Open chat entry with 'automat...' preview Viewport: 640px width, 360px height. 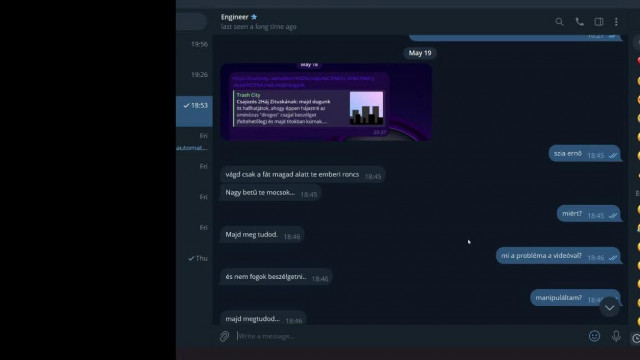[194, 142]
